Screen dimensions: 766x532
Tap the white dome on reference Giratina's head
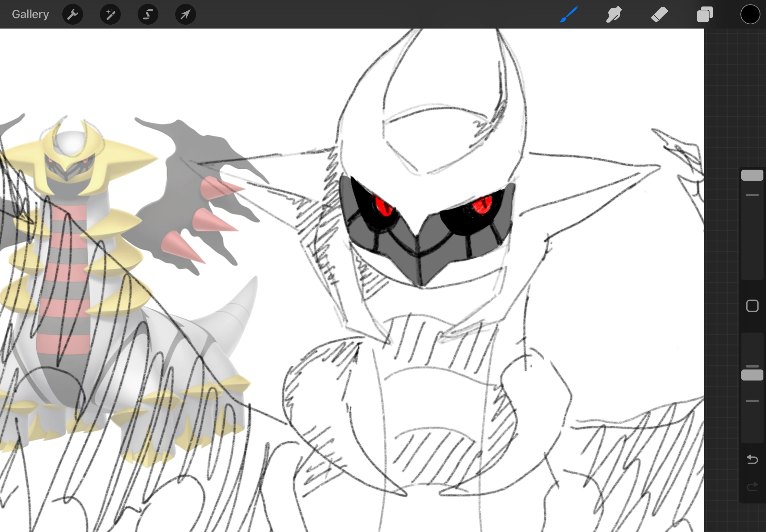(71, 143)
